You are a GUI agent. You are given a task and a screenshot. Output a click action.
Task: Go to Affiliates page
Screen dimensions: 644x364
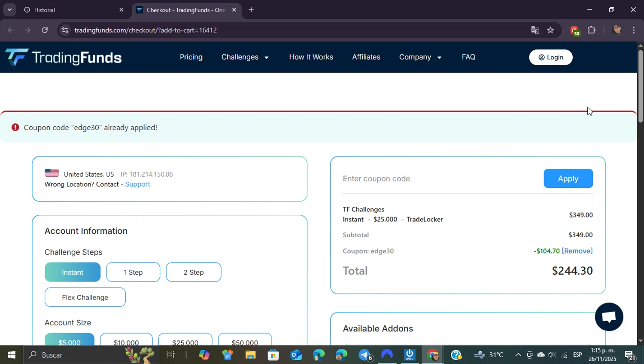366,57
